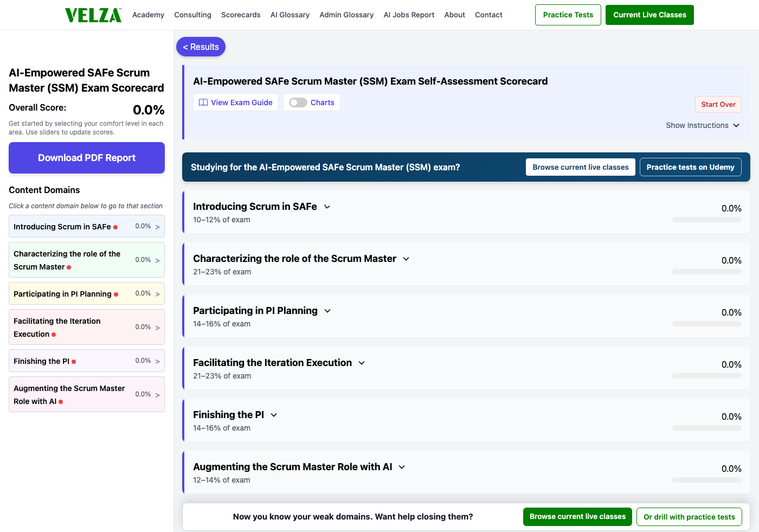Click the Finishing the PI progress bar

pyautogui.click(x=707, y=428)
